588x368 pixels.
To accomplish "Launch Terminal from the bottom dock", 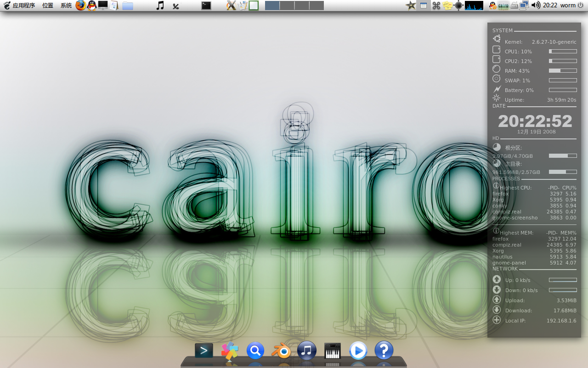I will (x=204, y=351).
